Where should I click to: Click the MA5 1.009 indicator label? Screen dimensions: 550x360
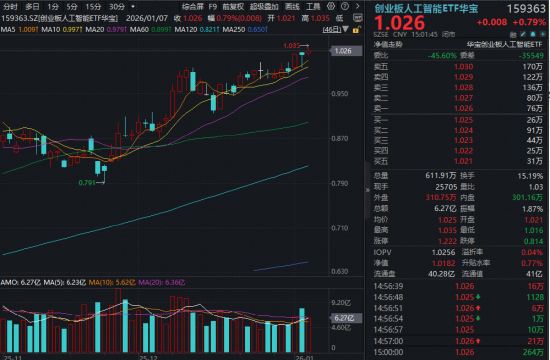pyautogui.click(x=19, y=29)
